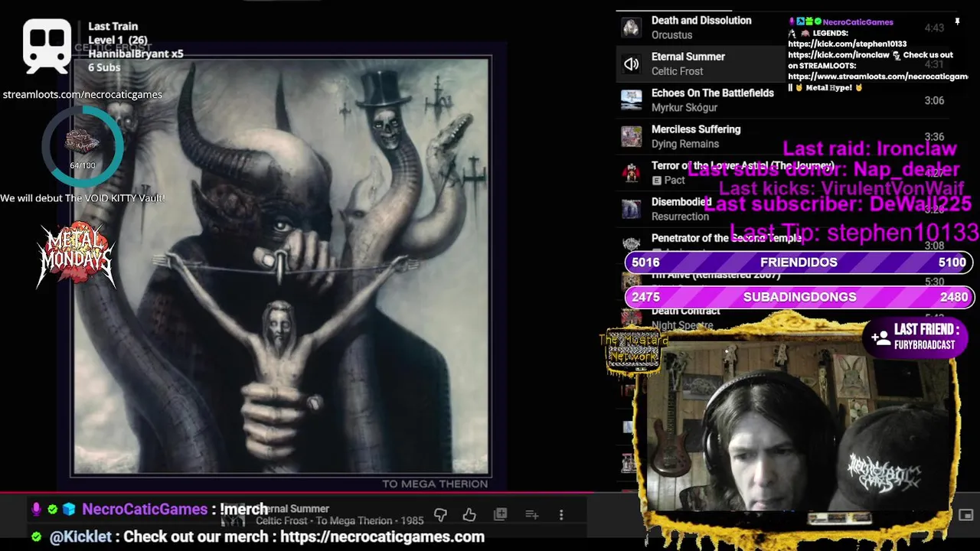The width and height of the screenshot is (980, 551).
Task: Click the save to library icon
Action: [500, 515]
